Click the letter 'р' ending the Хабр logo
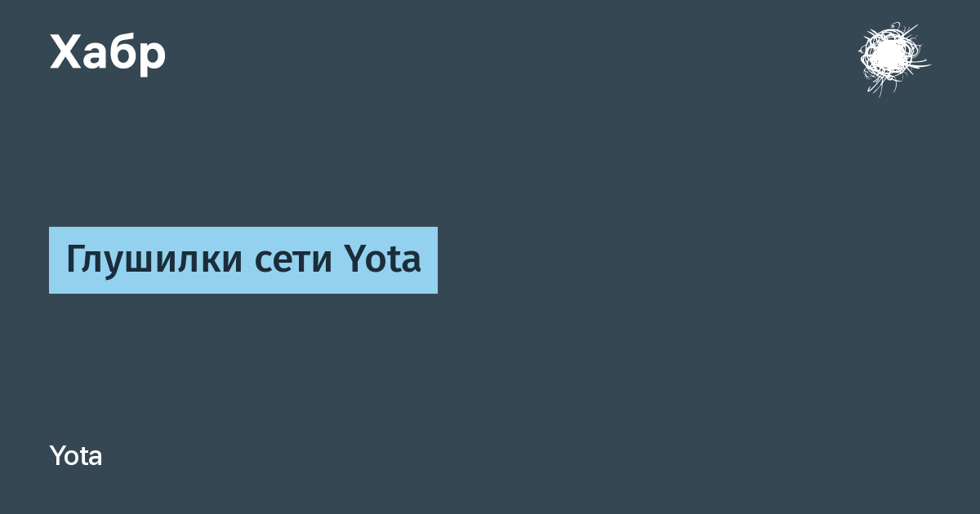The width and height of the screenshot is (980, 514). pos(153,57)
